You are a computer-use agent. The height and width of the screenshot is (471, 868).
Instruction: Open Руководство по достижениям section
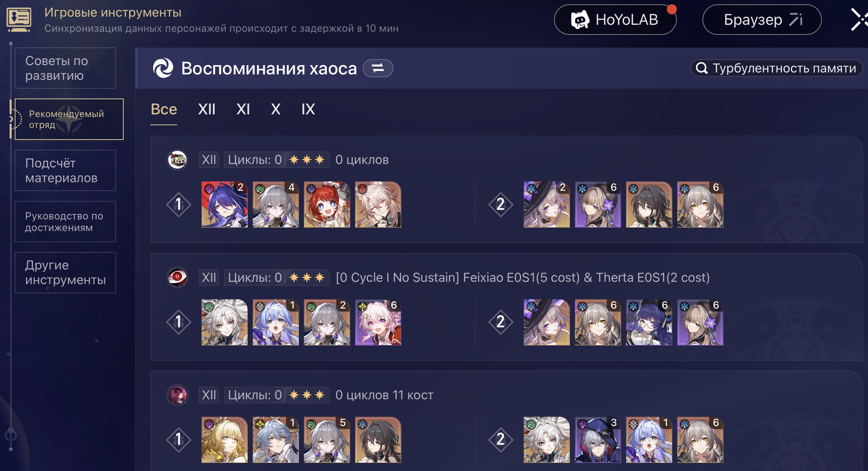[65, 222]
